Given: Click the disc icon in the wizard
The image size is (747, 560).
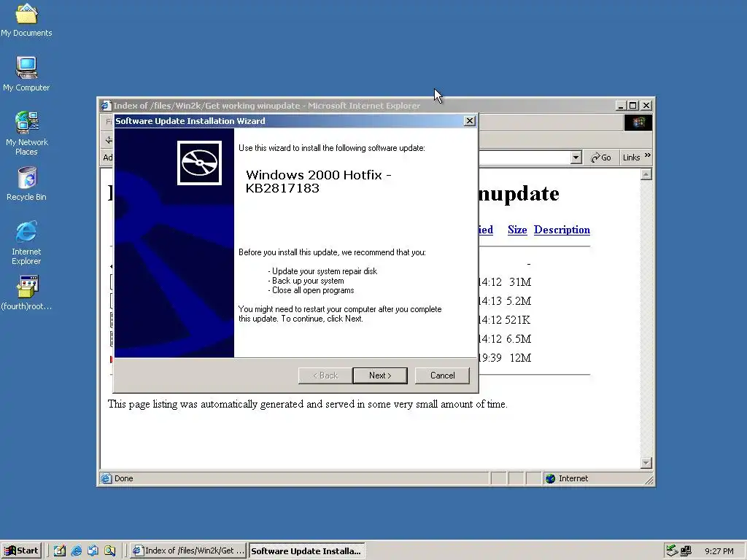Looking at the screenshot, I should pyautogui.click(x=199, y=163).
